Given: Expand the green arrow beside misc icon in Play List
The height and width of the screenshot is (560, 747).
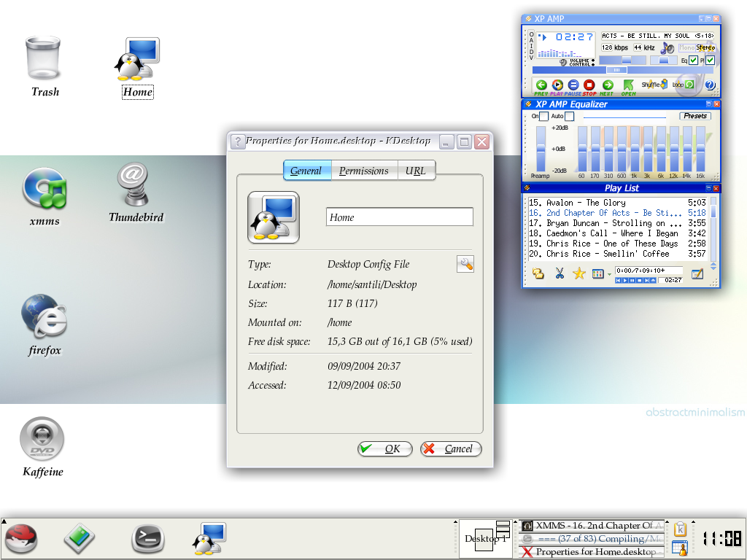Looking at the screenshot, I should tap(609, 275).
